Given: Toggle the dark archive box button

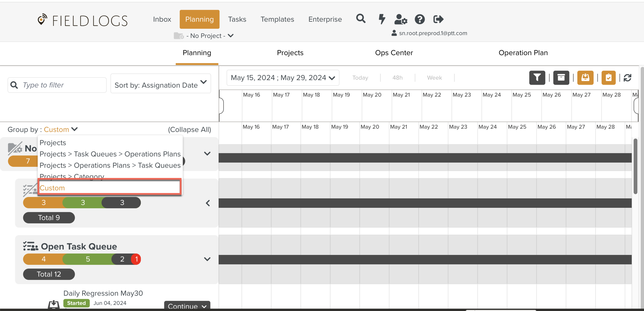Looking at the screenshot, I should [x=561, y=78].
